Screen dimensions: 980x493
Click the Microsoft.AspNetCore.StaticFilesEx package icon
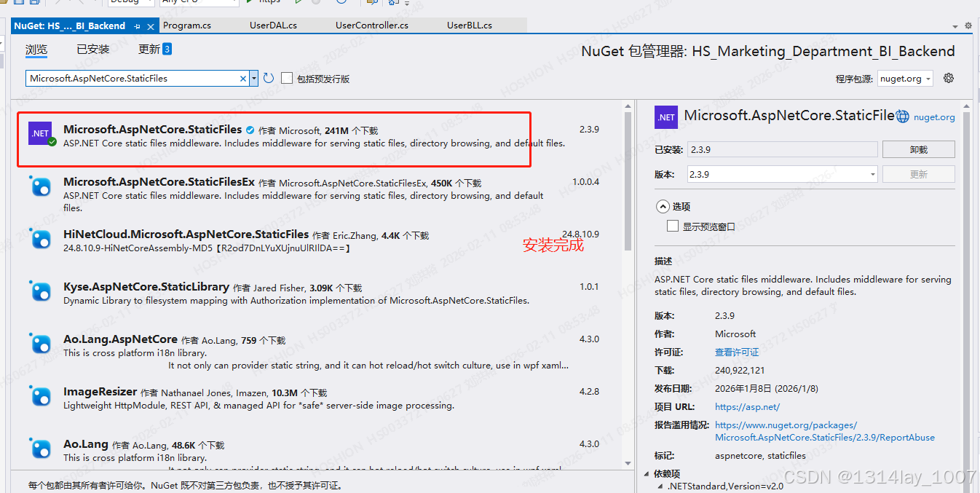[x=41, y=186]
